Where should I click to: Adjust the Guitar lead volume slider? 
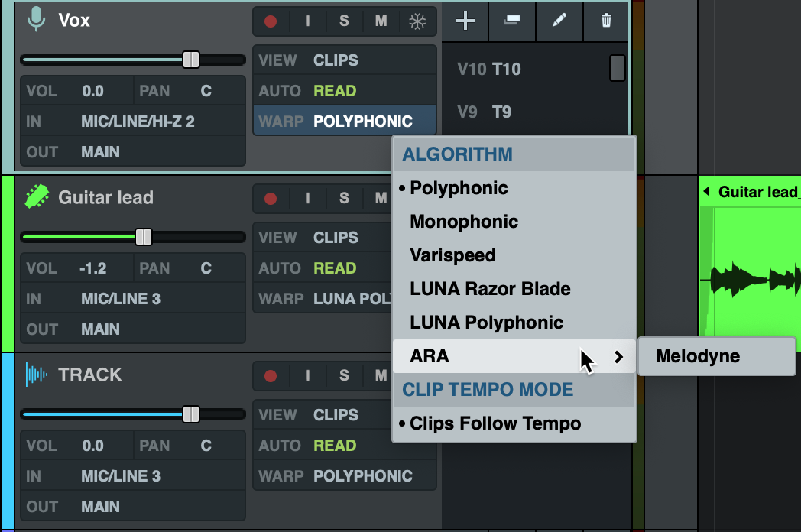tap(141, 237)
